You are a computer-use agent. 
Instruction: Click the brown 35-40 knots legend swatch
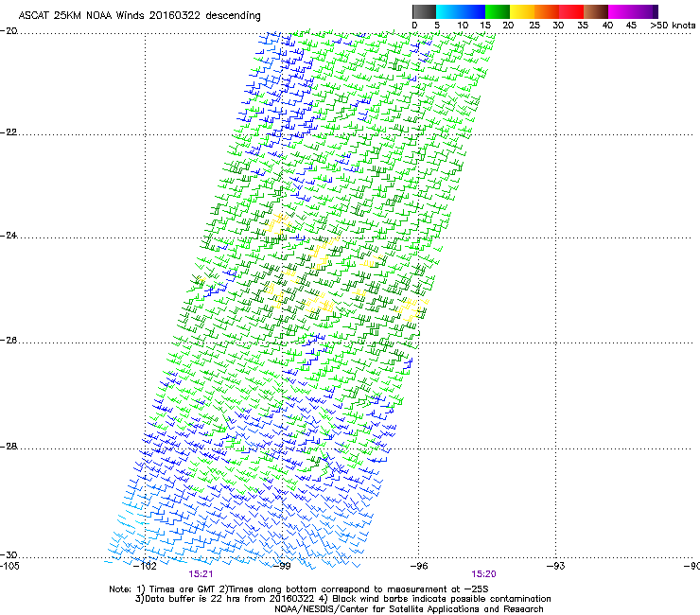[596, 11]
